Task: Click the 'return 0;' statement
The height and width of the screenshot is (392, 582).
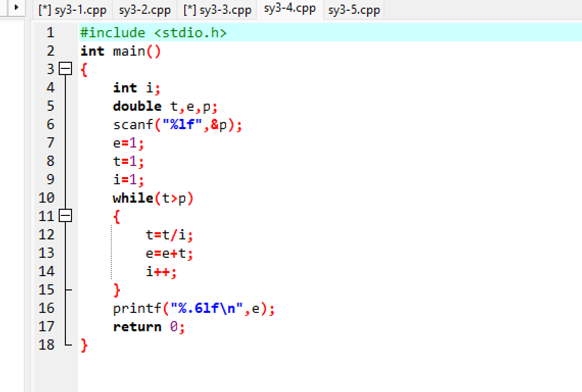Action: [x=149, y=327]
